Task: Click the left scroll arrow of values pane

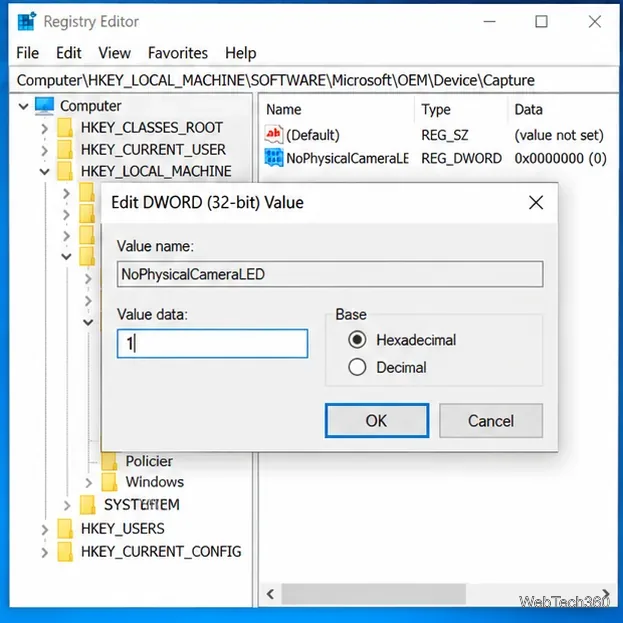Action: [x=270, y=594]
